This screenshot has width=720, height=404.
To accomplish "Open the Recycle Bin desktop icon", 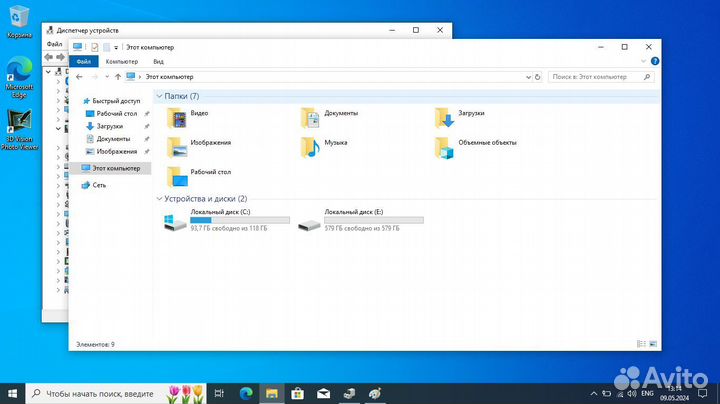I will click(x=19, y=22).
